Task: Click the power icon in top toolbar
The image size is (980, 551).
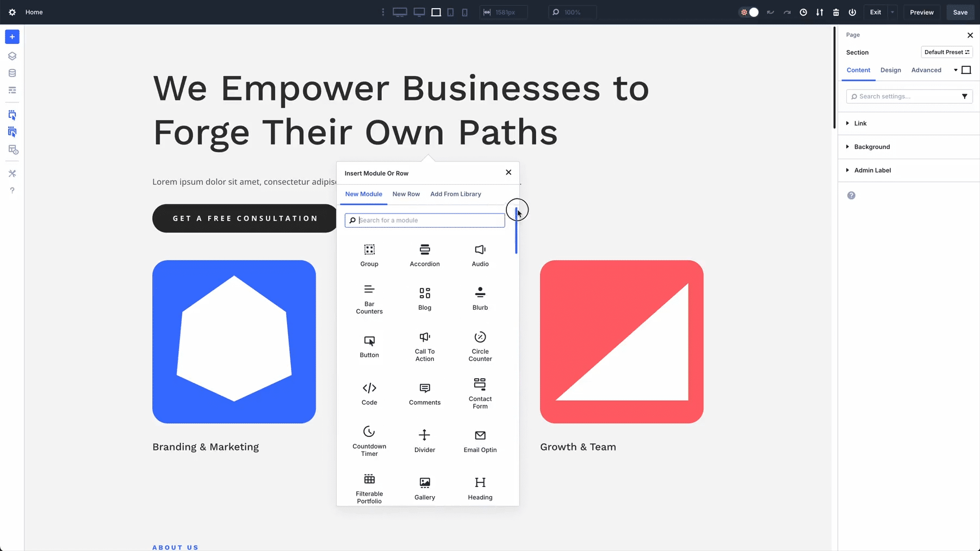Action: (x=852, y=12)
